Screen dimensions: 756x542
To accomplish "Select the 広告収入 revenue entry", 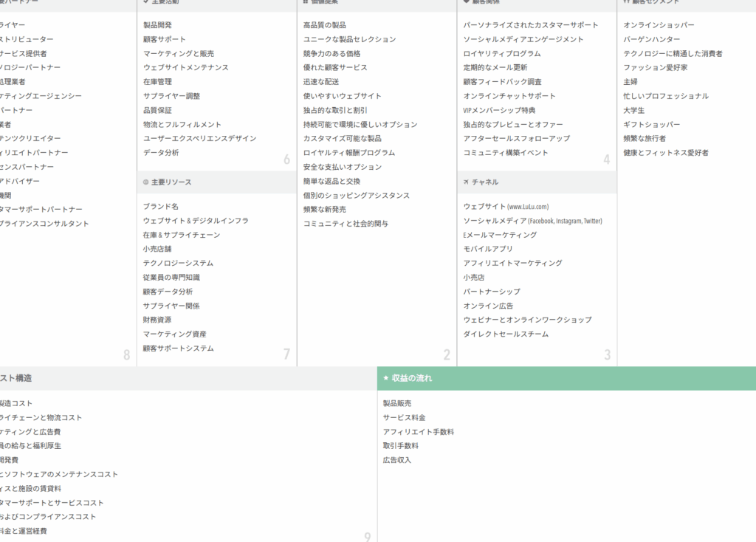I will (397, 461).
